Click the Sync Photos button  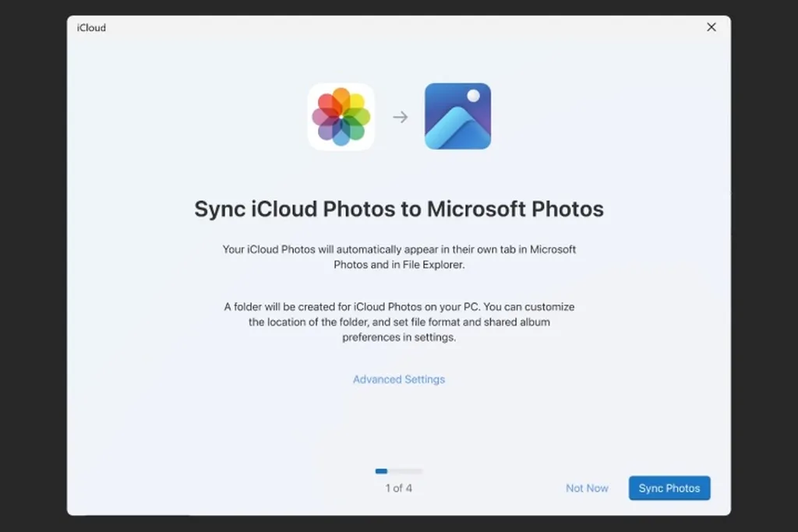tap(669, 488)
